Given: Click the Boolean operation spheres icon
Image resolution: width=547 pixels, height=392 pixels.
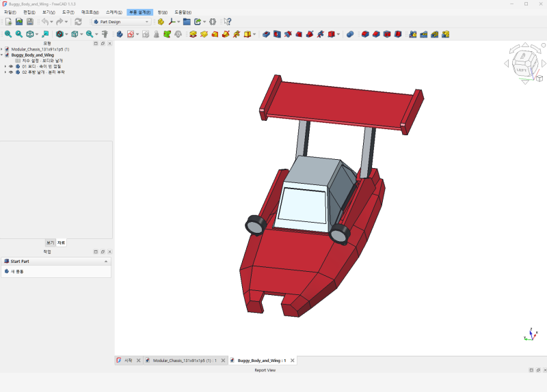Looking at the screenshot, I should tap(350, 34).
